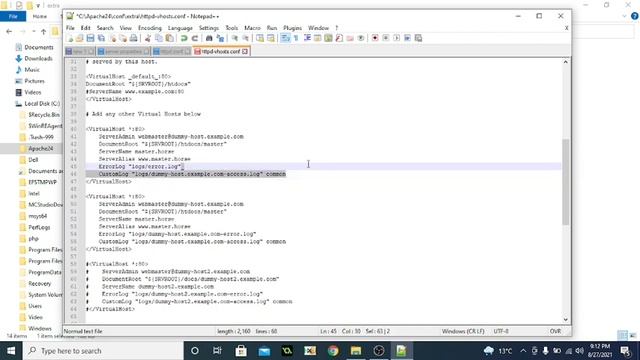Screen dimensions: 640x360
Task: Redo the edit via toolbar arrow
Action: point(195,38)
